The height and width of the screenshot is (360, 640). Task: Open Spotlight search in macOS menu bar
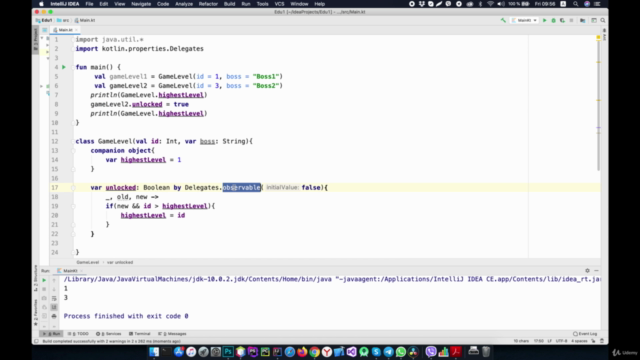576,4
